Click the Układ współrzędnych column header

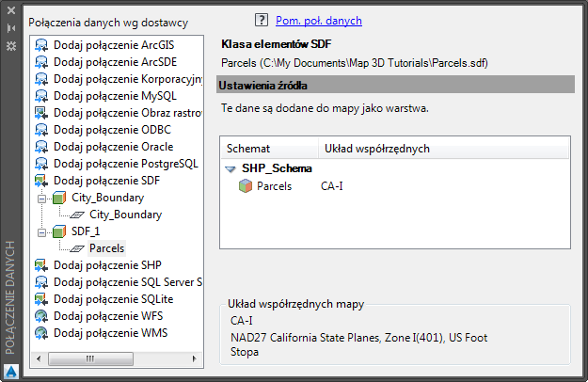(376, 149)
